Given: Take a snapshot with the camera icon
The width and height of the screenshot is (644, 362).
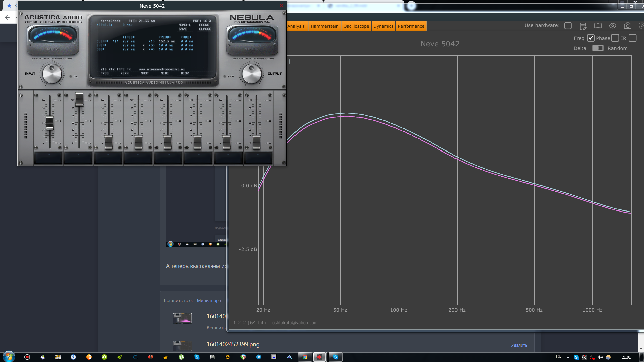Looking at the screenshot, I should point(628,26).
